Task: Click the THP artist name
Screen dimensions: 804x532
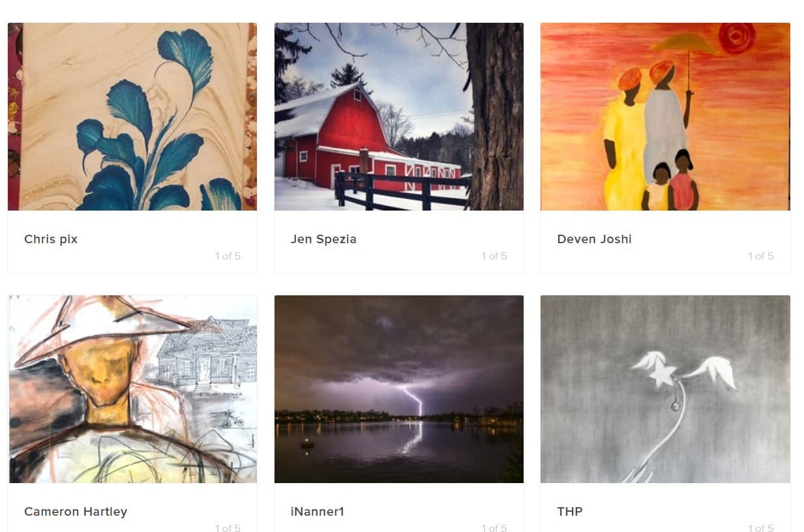Action: (570, 512)
